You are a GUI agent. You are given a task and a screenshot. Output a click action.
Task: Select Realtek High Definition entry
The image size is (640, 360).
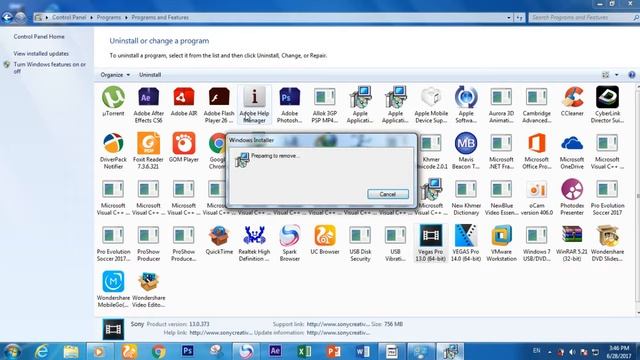coord(254,243)
